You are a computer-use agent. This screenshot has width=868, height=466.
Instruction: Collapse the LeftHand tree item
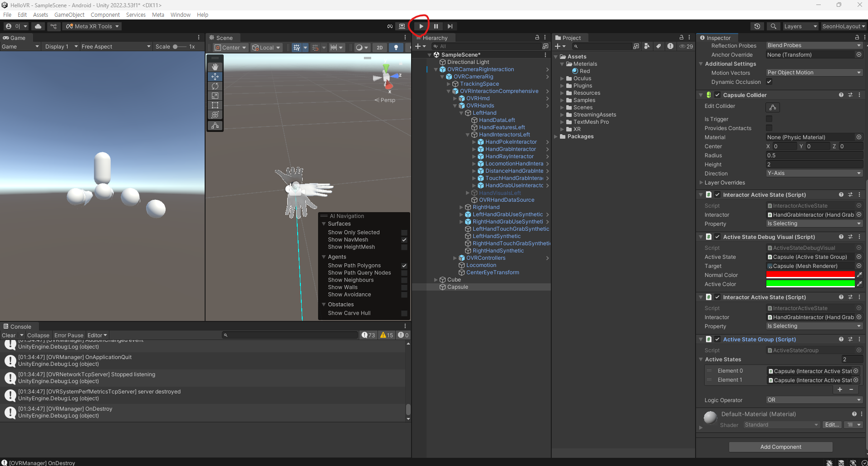[x=461, y=113]
